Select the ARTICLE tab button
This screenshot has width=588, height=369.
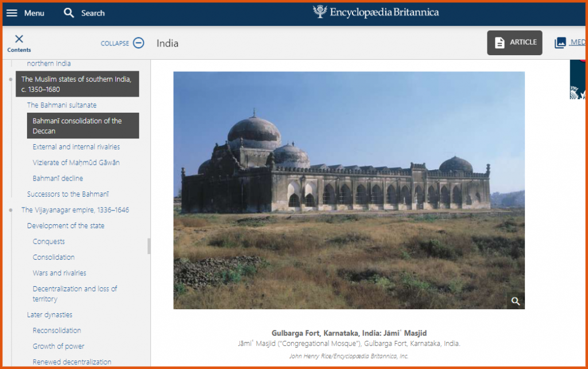pos(514,43)
